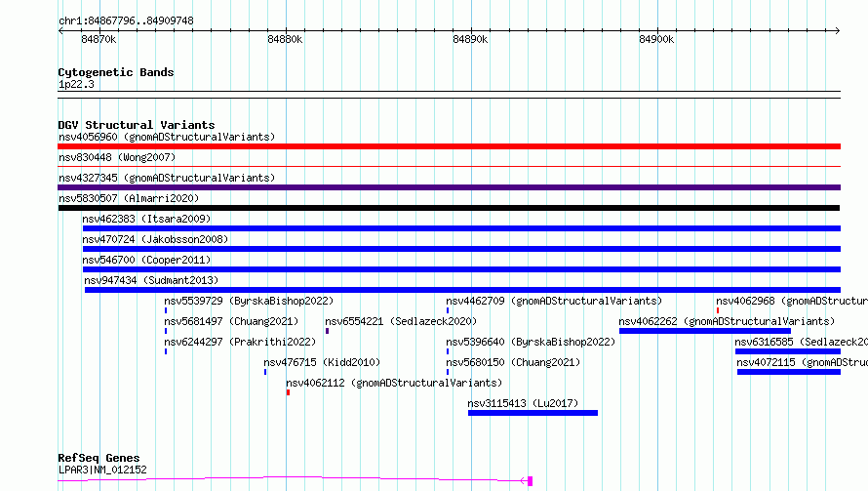Image resolution: width=868 pixels, height=491 pixels.
Task: Click the small red nsv4062112 marker
Action: (288, 392)
